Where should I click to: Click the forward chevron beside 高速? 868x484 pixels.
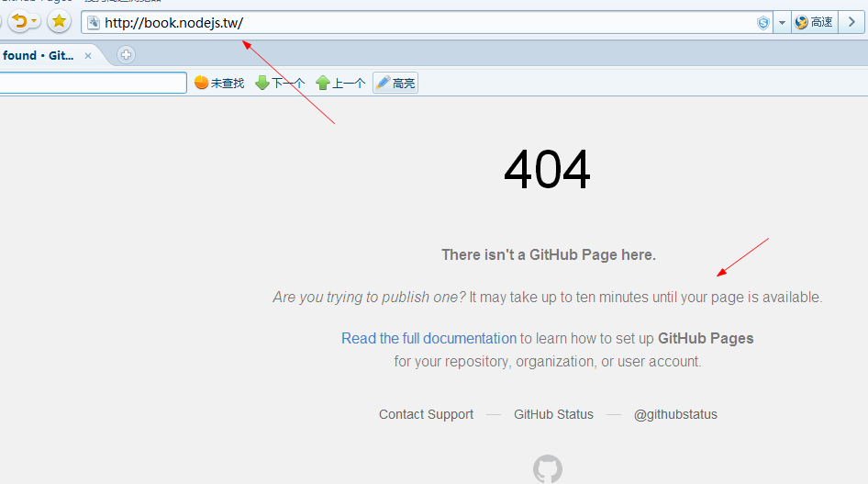(x=851, y=22)
